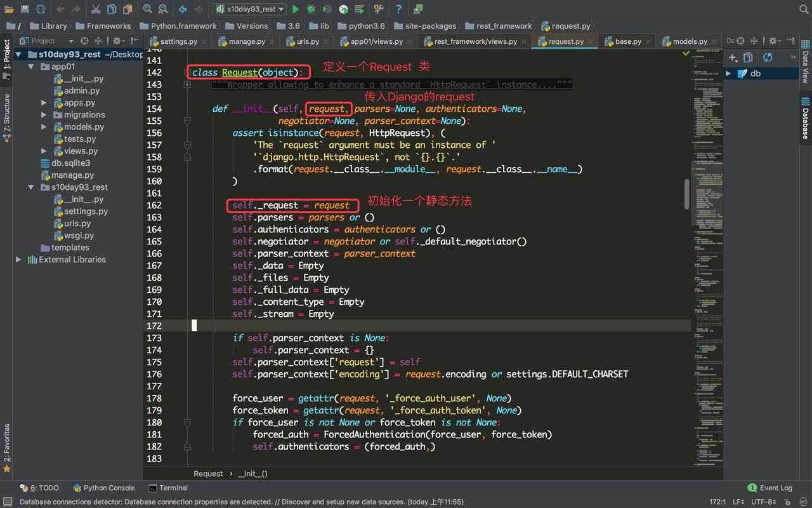This screenshot has height=508, width=812.
Task: Click Run with Coverage icon
Action: (x=327, y=9)
